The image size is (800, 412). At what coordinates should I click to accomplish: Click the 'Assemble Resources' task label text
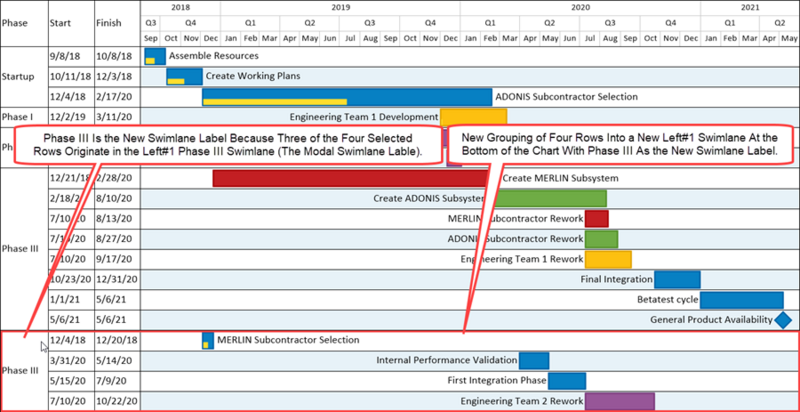tap(214, 56)
